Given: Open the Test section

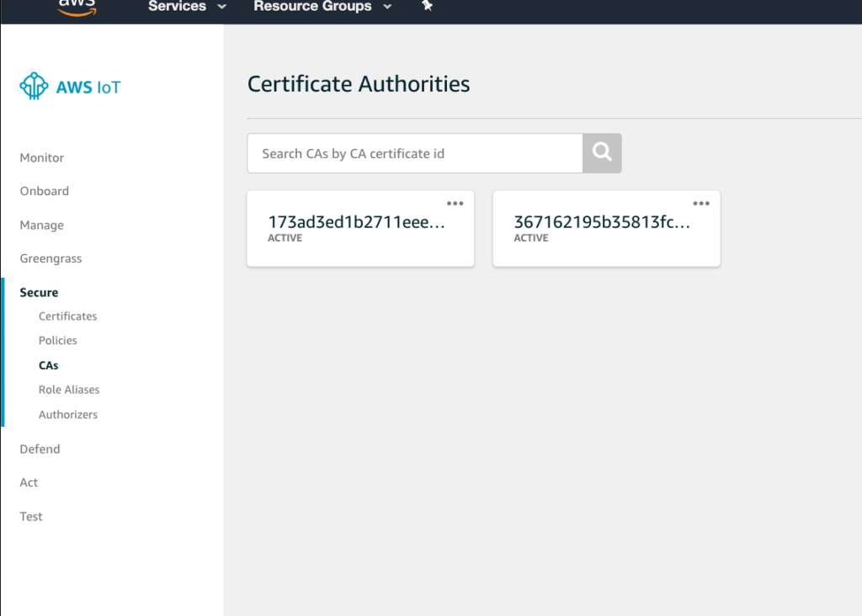Looking at the screenshot, I should (x=31, y=516).
